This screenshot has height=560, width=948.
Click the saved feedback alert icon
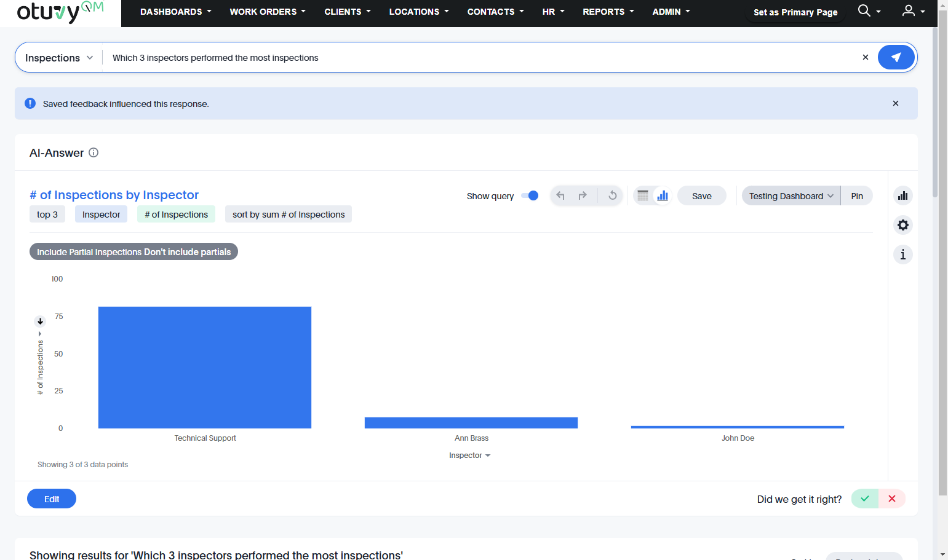30,103
